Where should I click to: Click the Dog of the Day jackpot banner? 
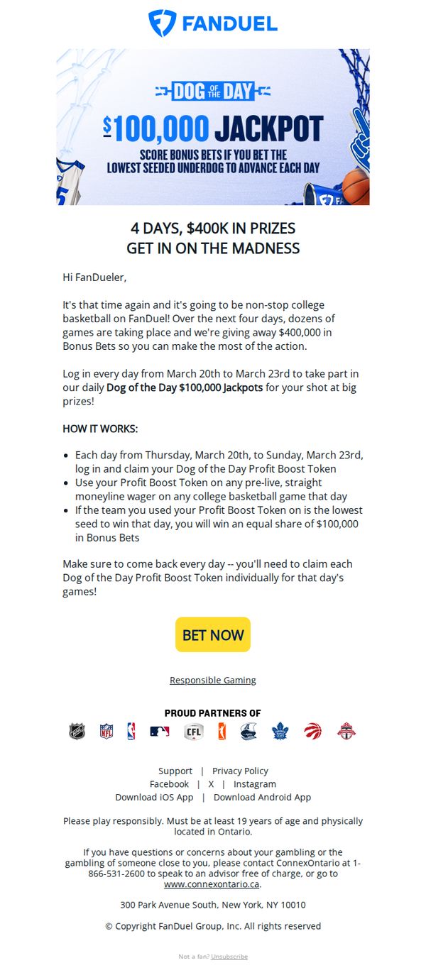213,127
